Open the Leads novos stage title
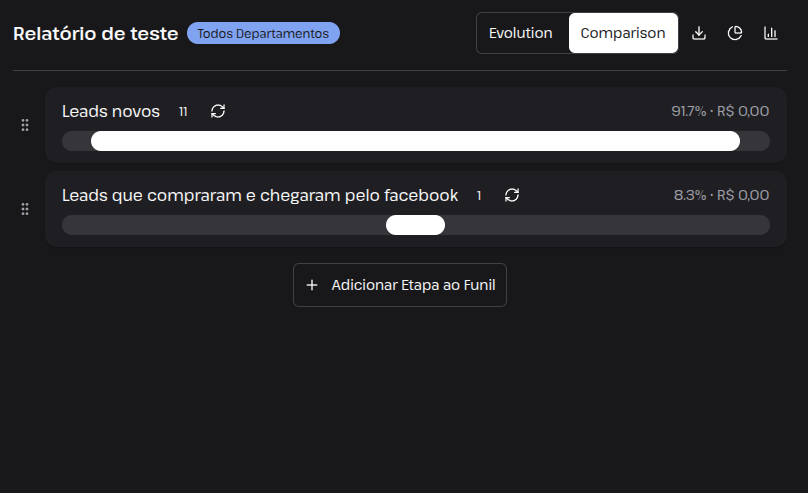This screenshot has width=808, height=493. coord(111,111)
